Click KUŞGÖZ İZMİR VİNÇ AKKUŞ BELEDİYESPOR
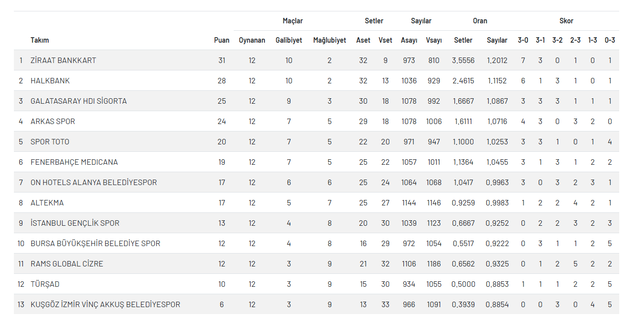Screen dimensions: 644x325 105,305
